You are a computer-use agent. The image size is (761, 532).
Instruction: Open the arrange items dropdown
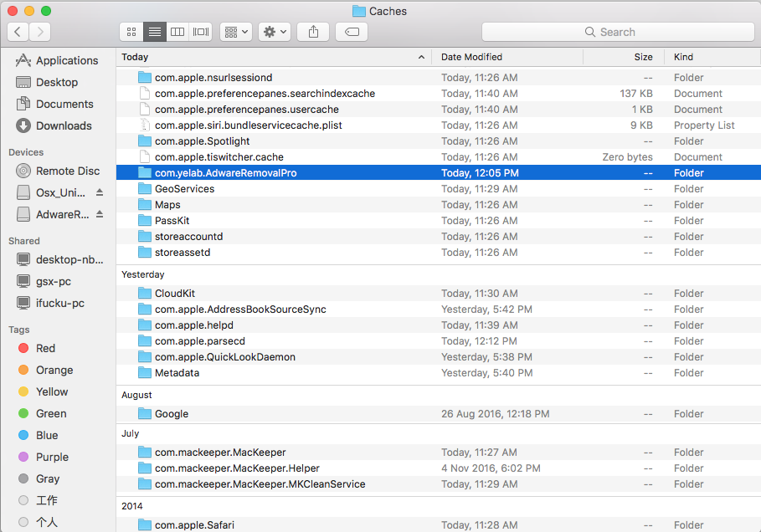pos(235,32)
